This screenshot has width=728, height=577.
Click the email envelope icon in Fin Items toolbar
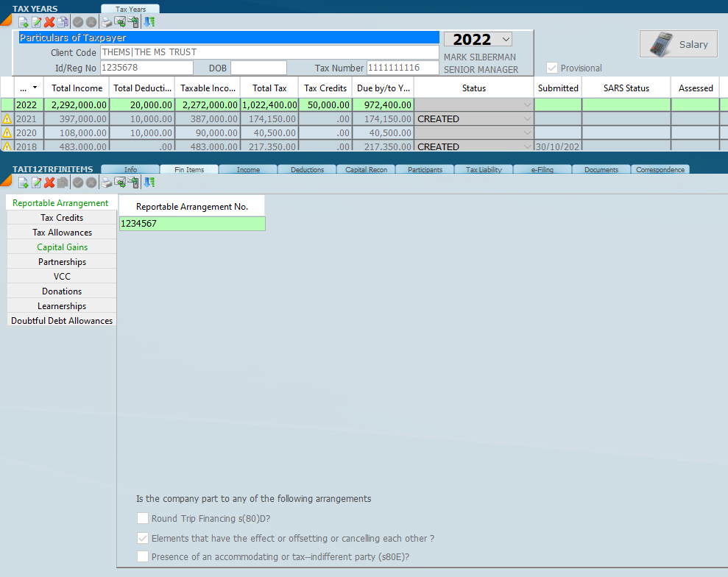coord(119,183)
